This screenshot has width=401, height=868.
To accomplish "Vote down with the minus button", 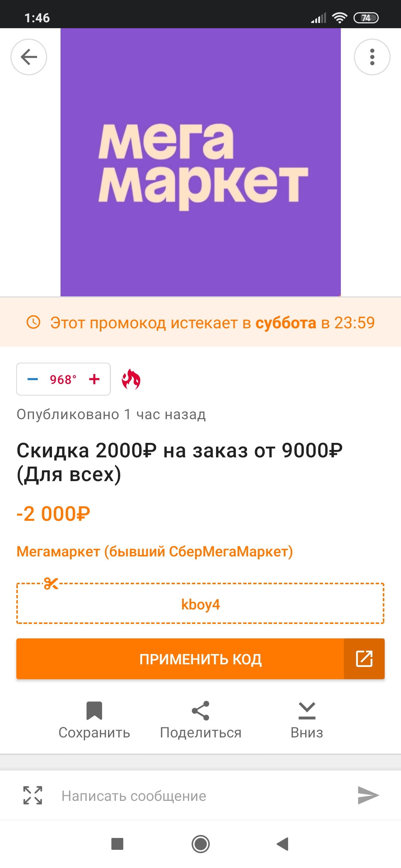I will pos(33,379).
